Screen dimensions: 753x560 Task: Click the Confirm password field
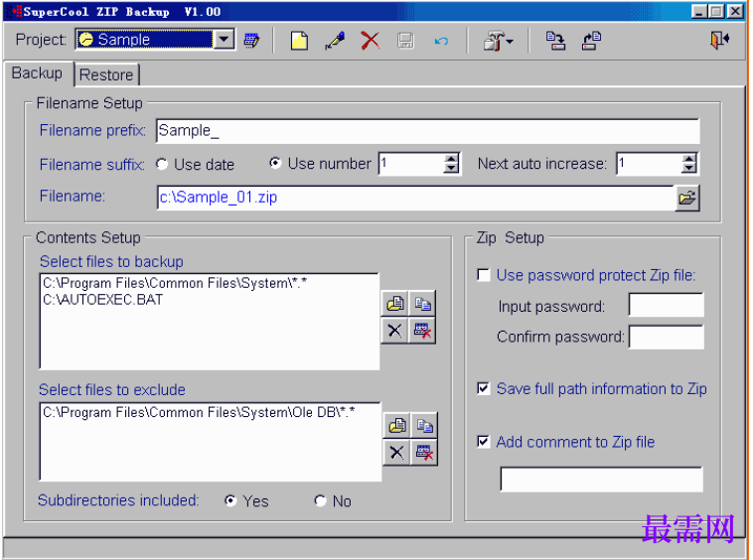pos(667,338)
